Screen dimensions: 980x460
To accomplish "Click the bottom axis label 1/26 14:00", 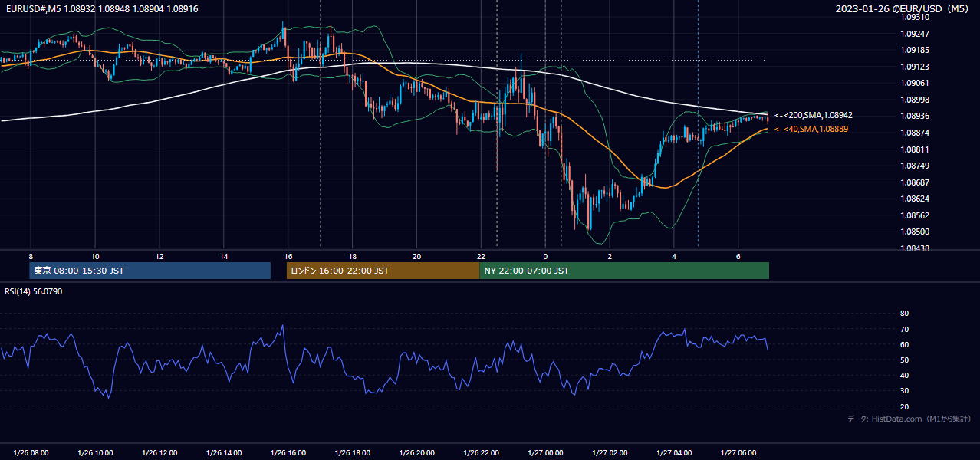I will tap(224, 453).
